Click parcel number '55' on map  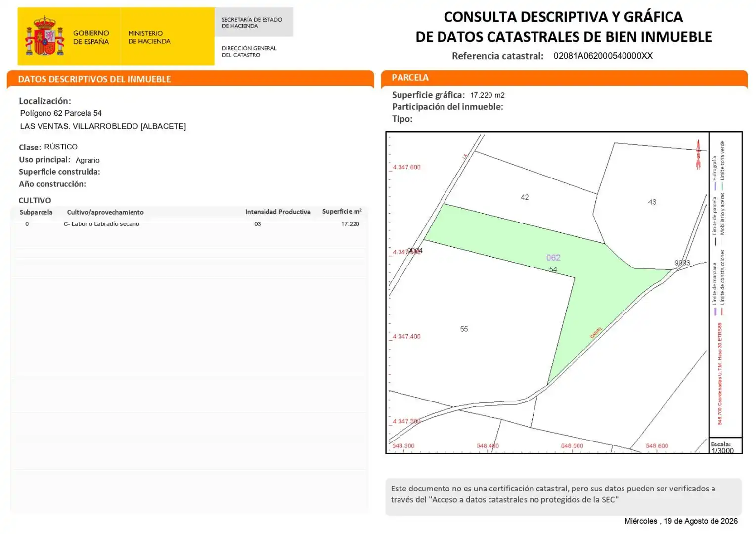pos(464,329)
